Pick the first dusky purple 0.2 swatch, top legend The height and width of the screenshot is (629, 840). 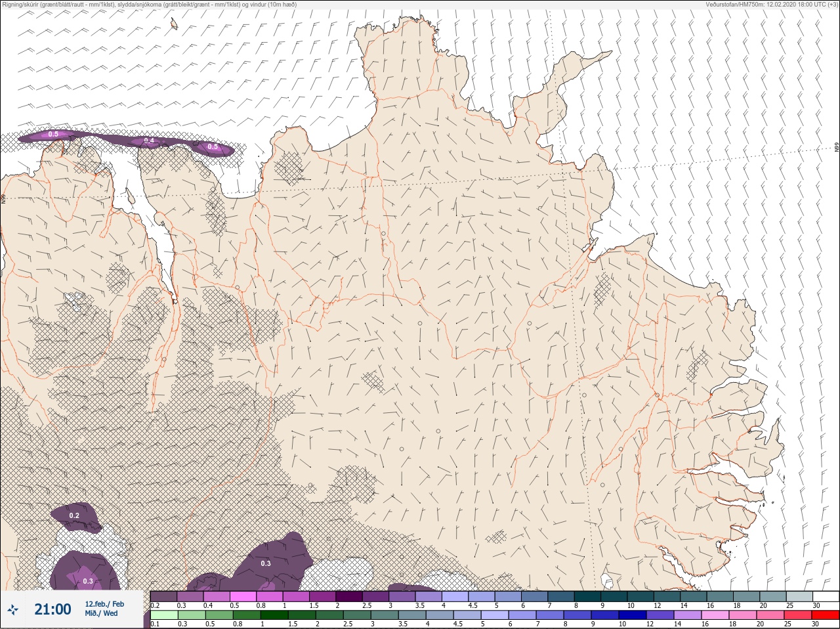coord(163,597)
